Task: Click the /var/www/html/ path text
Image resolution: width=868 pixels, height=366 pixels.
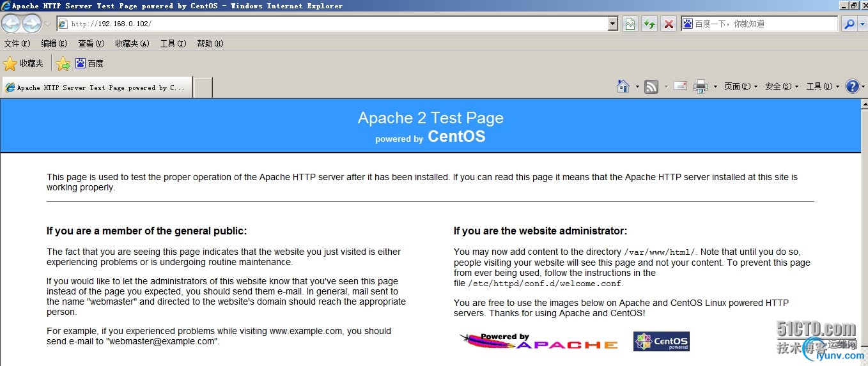Action: (660, 252)
